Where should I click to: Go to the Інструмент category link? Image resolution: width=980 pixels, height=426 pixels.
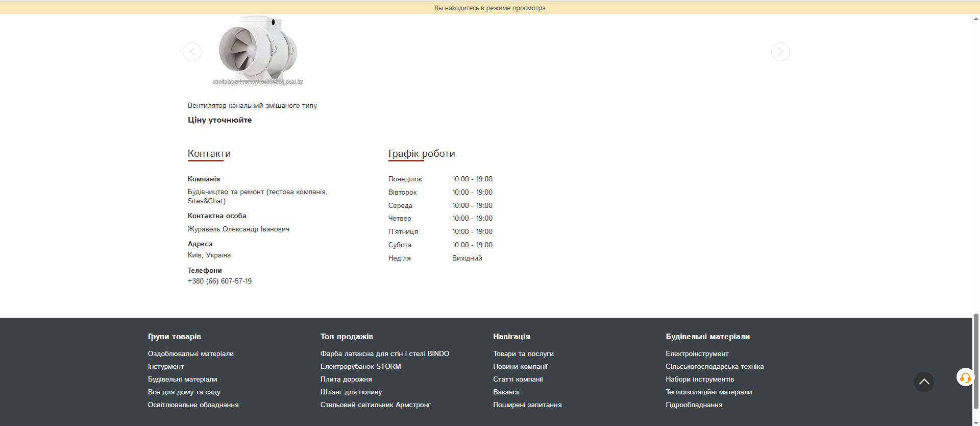coord(166,367)
